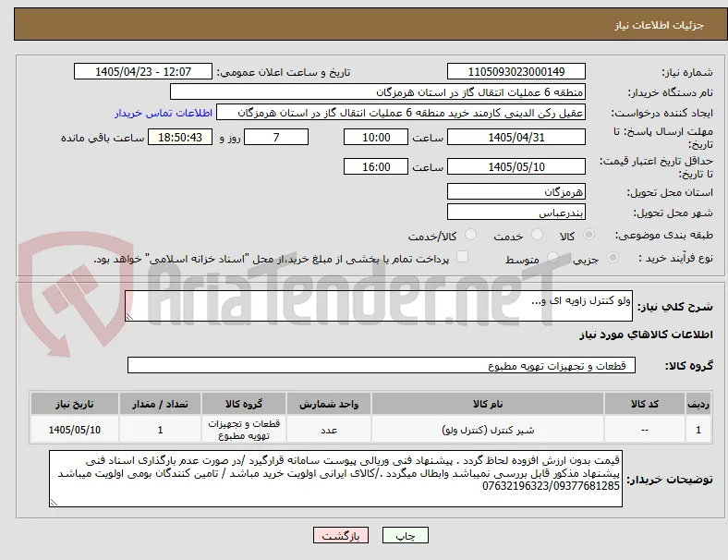This screenshot has width=728, height=560.
Task: Click the need number field 1105093023000149
Action: point(516,71)
